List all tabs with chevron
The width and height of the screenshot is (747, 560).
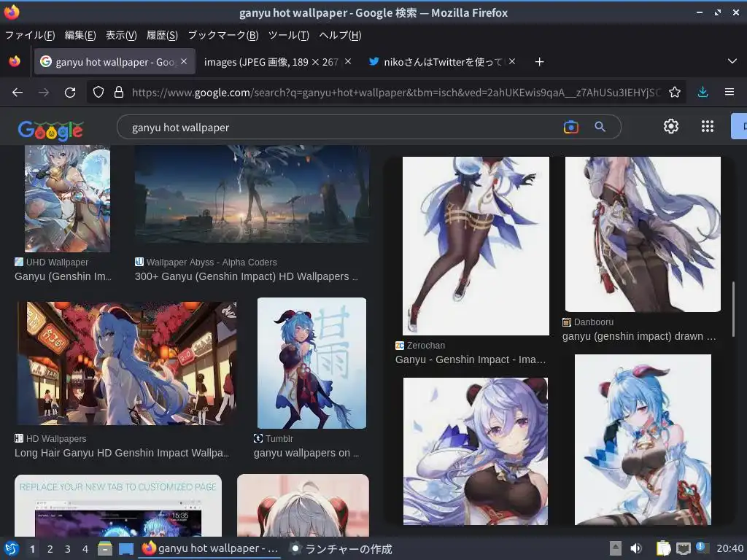(x=732, y=61)
